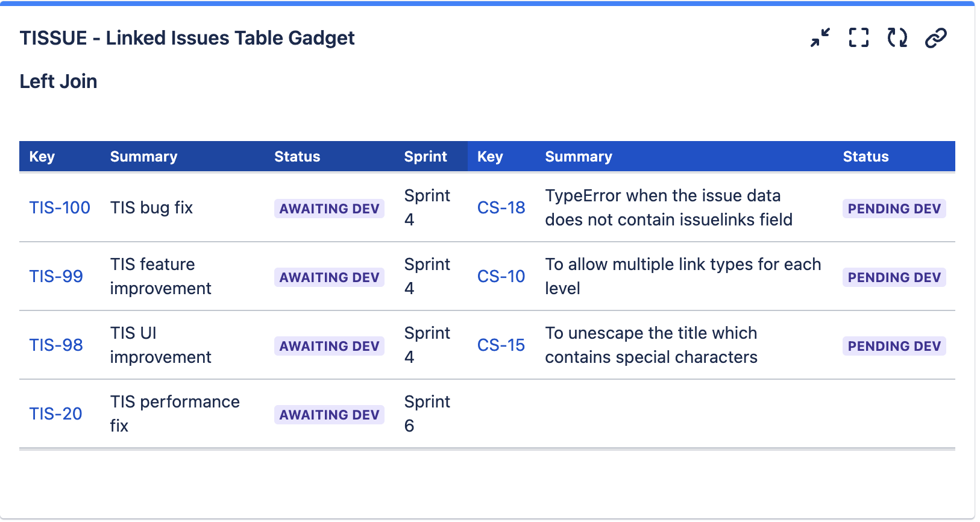This screenshot has height=522, width=980.
Task: Click the linked issues Summary column header
Action: (579, 157)
